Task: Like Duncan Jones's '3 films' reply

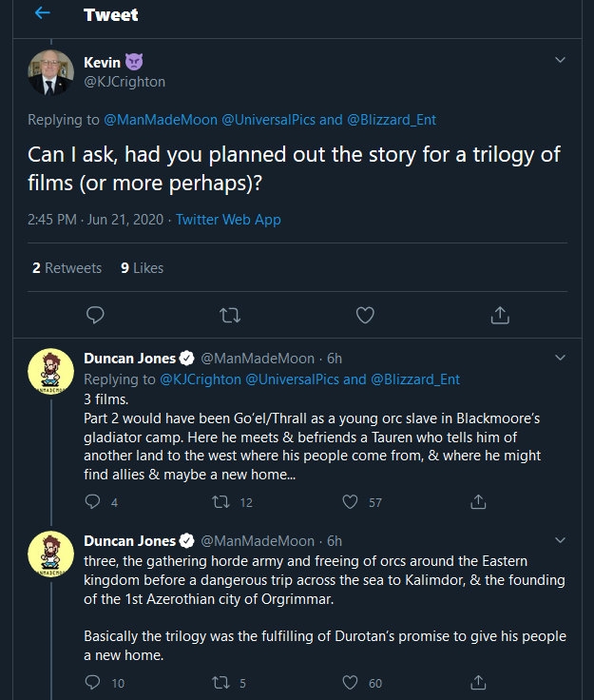Action: coord(350,502)
